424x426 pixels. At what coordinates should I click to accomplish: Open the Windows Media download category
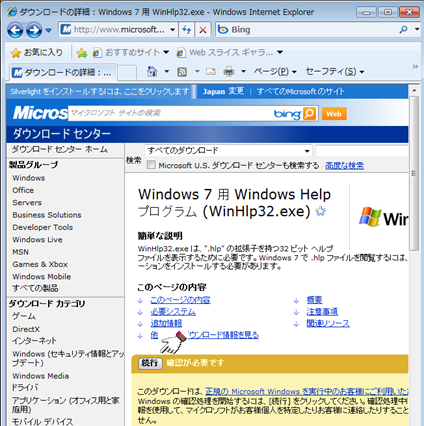tap(41, 376)
